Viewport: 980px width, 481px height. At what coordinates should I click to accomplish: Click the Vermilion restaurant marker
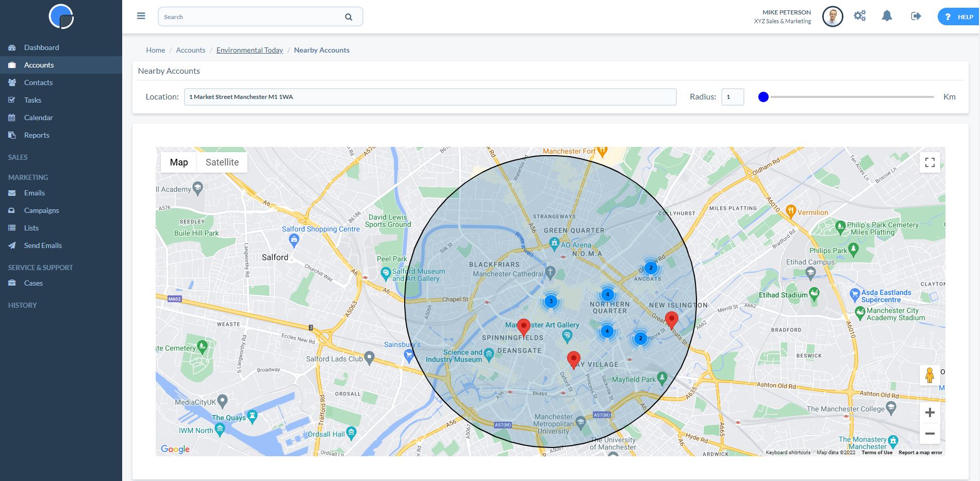coord(791,211)
